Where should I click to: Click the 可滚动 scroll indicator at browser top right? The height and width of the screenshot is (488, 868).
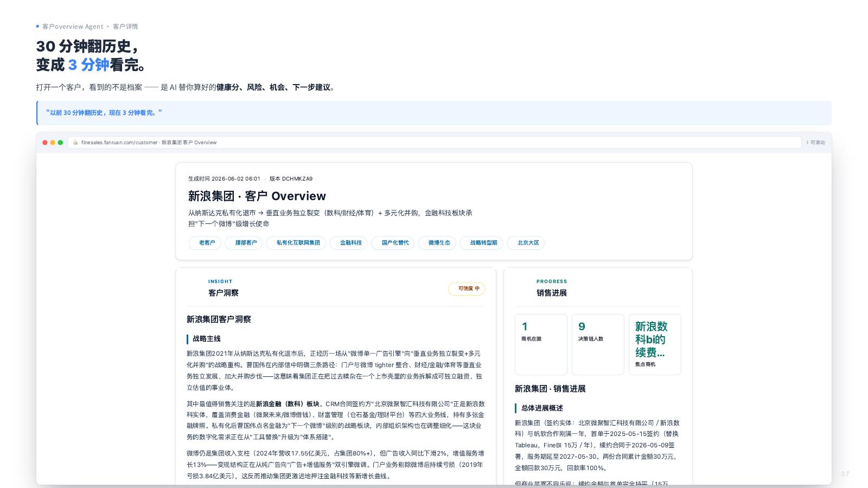[x=815, y=143]
